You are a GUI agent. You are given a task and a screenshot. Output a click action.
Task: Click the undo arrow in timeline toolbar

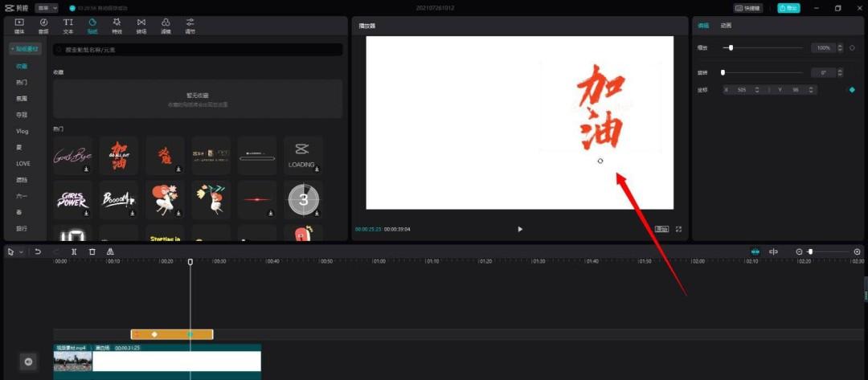[x=38, y=251]
